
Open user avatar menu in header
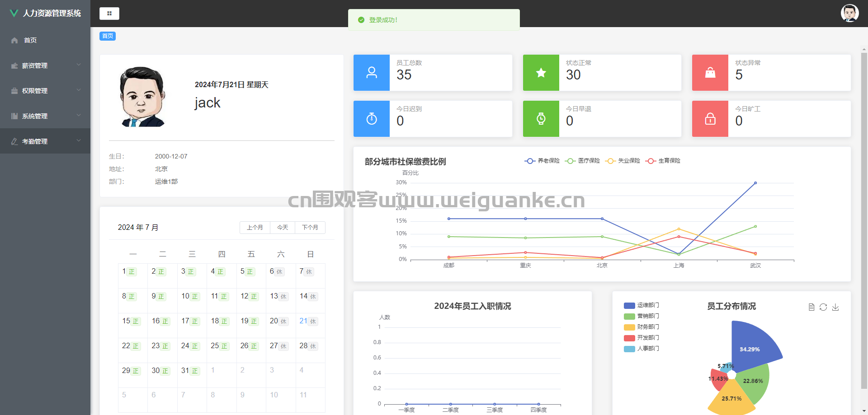click(849, 13)
